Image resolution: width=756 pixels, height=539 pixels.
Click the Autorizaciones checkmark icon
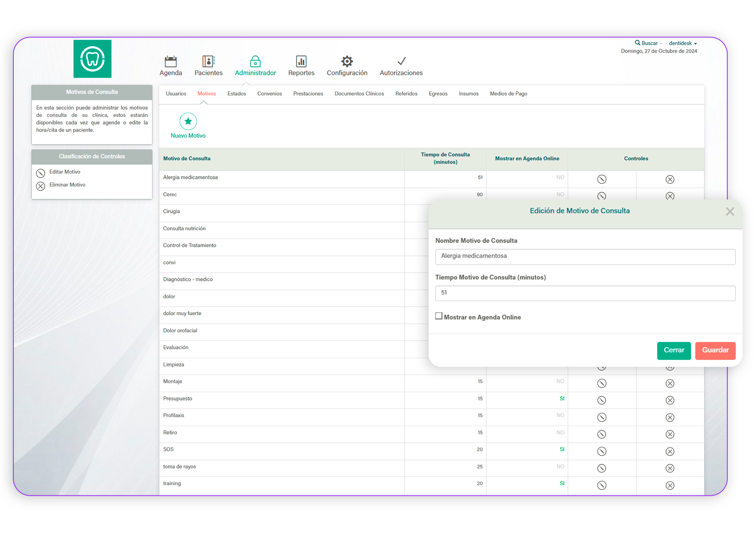pyautogui.click(x=401, y=62)
